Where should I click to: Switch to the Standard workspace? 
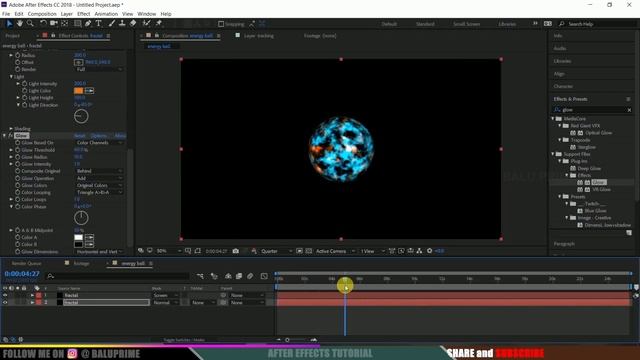(425, 24)
